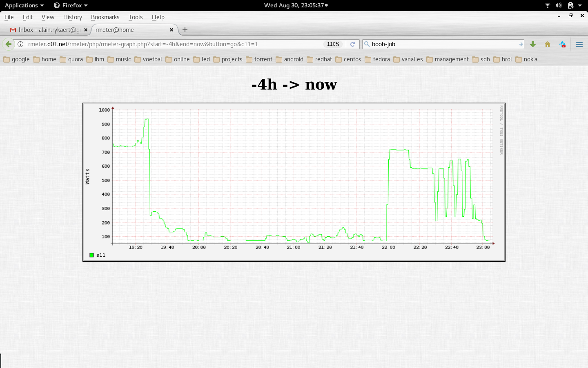Open the Tools menu
588x368 pixels.
136,17
